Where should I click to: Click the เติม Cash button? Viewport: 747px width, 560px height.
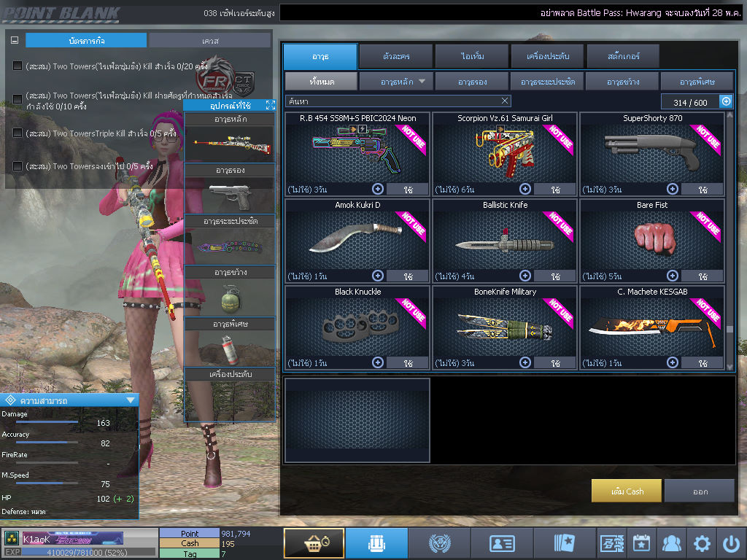coord(627,491)
